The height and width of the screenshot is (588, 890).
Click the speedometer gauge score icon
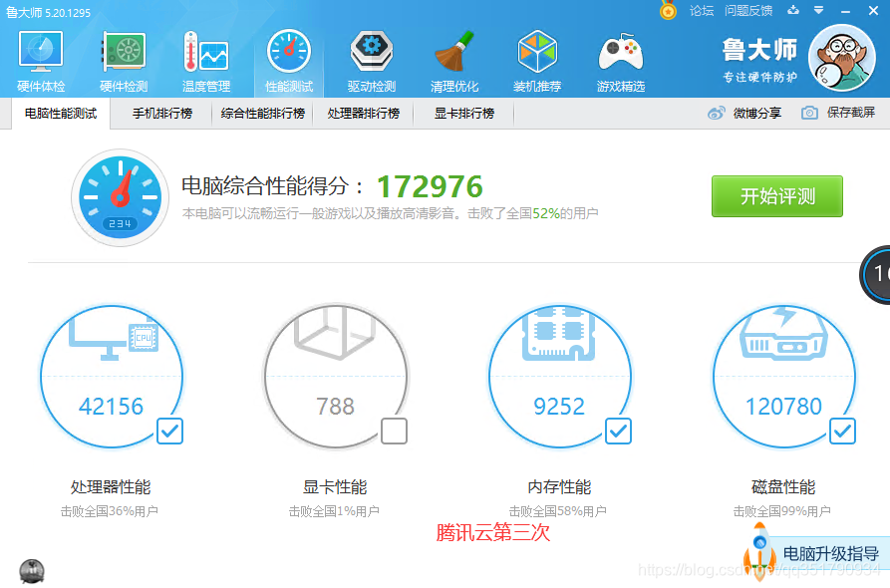pyautogui.click(x=120, y=197)
